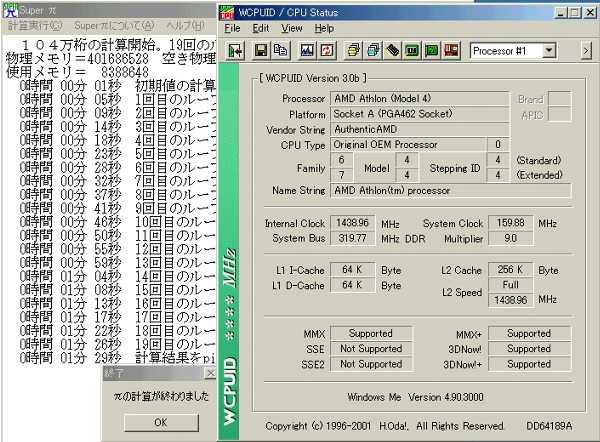
Task: Close the 終了 dialog with its X button
Action: coord(210,373)
